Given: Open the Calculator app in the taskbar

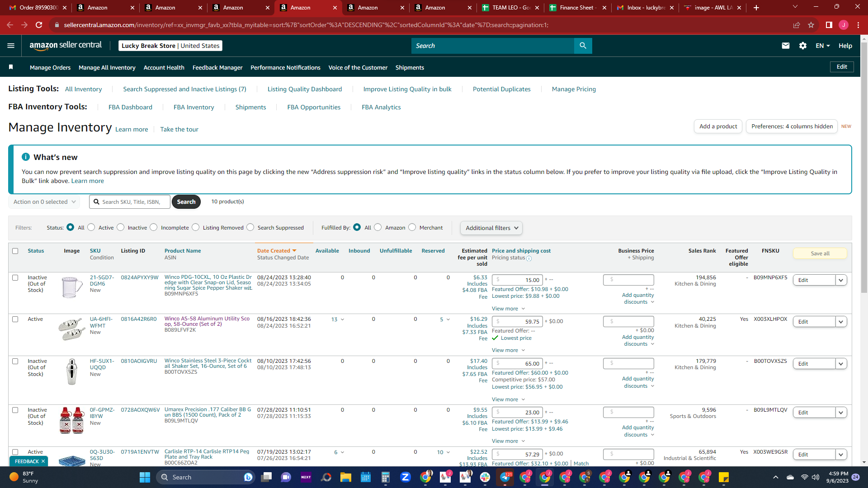Looking at the screenshot, I should [386, 477].
